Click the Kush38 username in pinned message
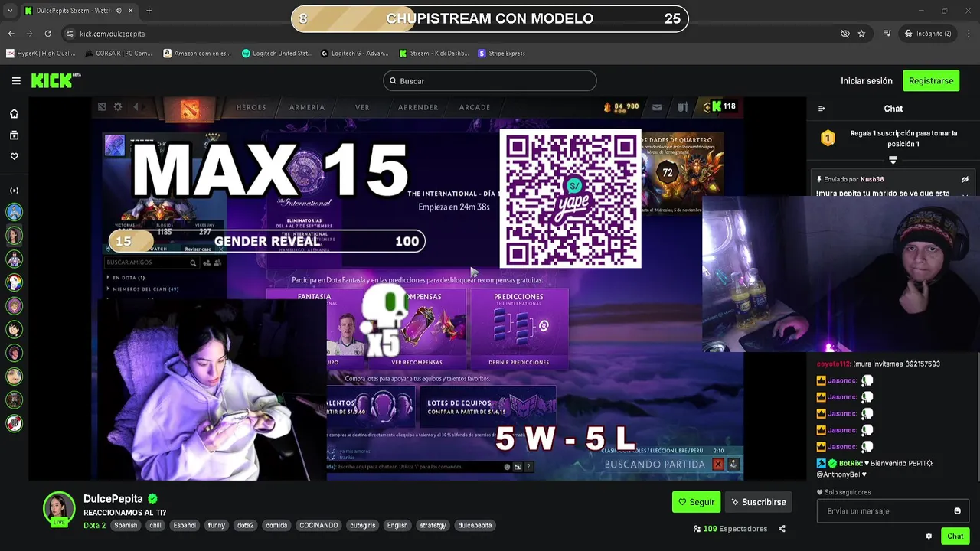 (872, 179)
